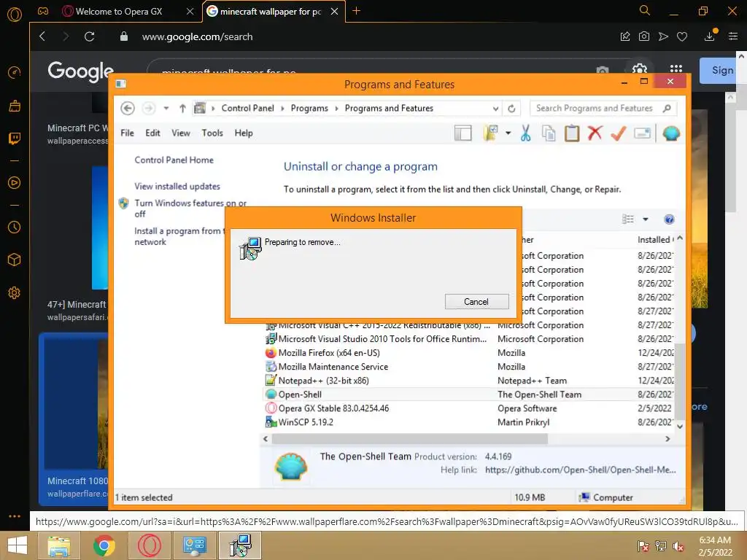Click Open-Shell settings shell toolbar icon
747x560 pixels.
[671, 133]
